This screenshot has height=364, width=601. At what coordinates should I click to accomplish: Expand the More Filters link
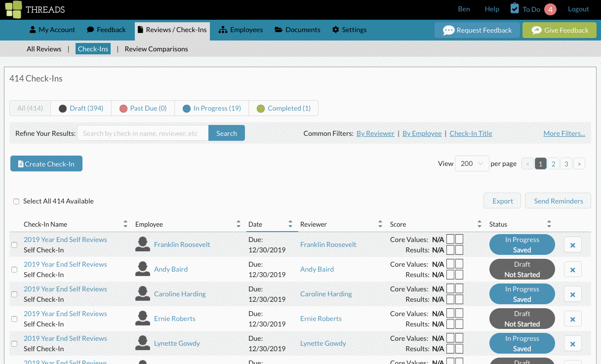(x=564, y=133)
